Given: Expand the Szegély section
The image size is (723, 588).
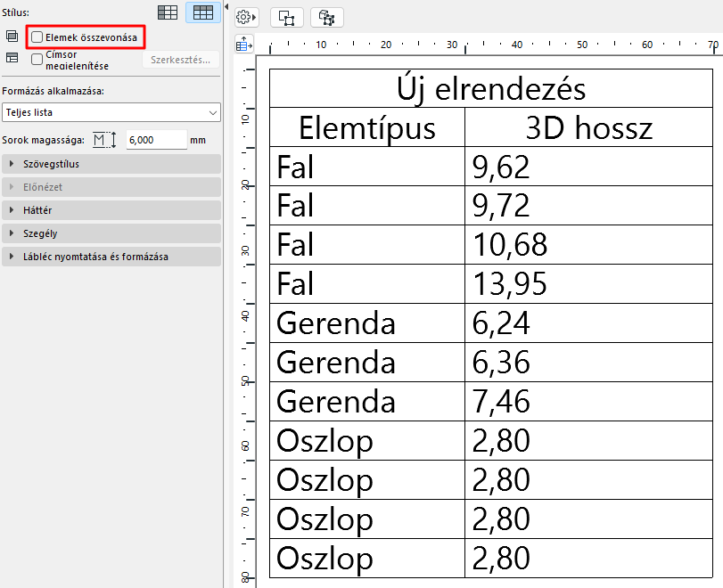Looking at the screenshot, I should 111,233.
